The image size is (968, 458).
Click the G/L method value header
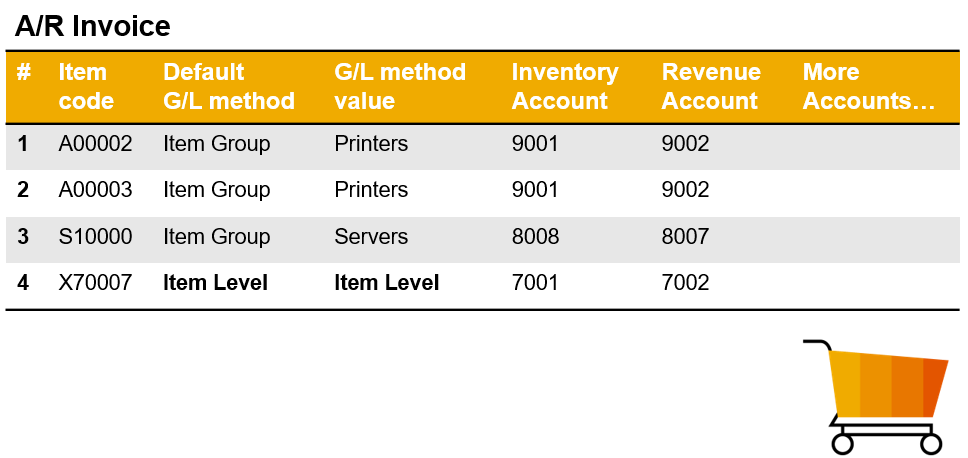400,86
